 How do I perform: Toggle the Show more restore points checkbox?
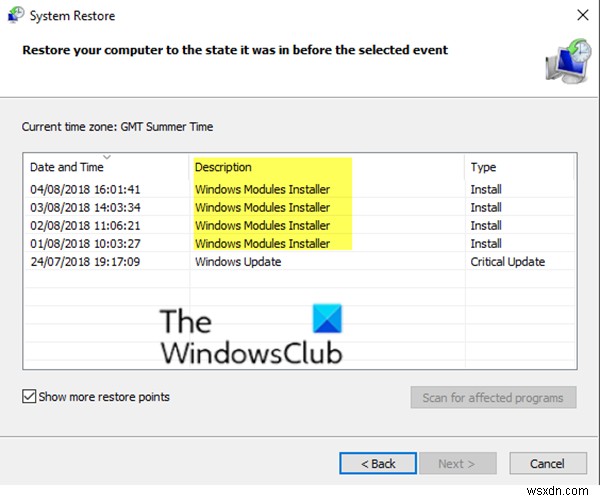coord(29,397)
